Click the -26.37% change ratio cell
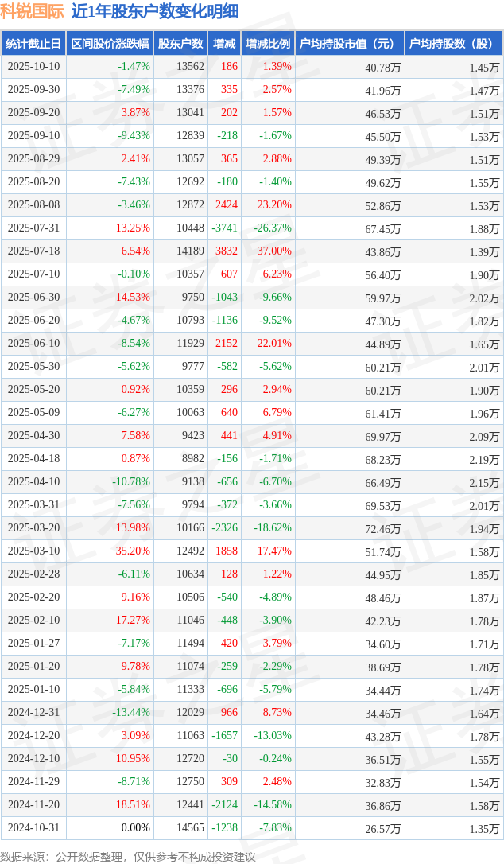504x864 pixels. (273, 228)
